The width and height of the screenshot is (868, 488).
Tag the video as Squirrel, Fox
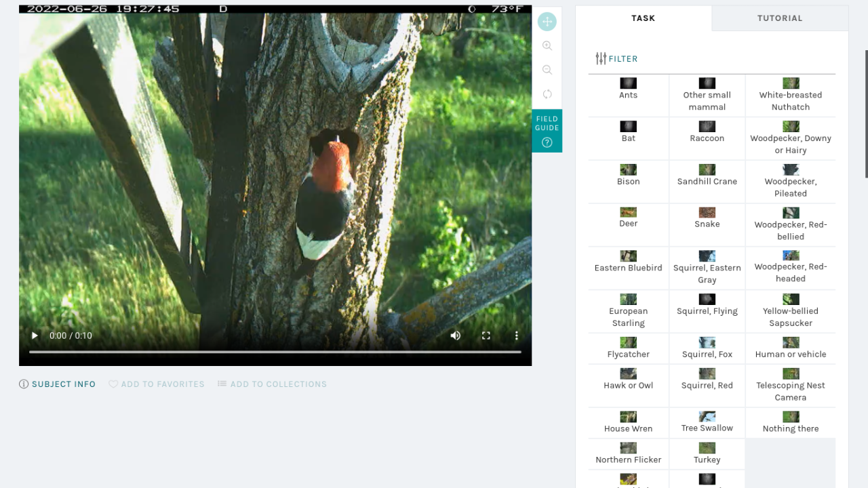(x=707, y=348)
